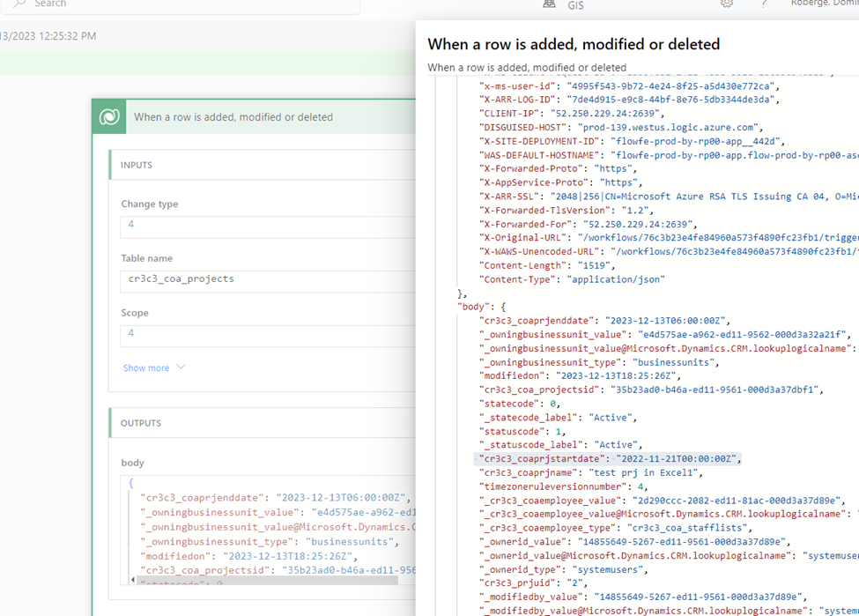Open the settings gear icon in the header
The image size is (859, 616).
click(x=727, y=4)
